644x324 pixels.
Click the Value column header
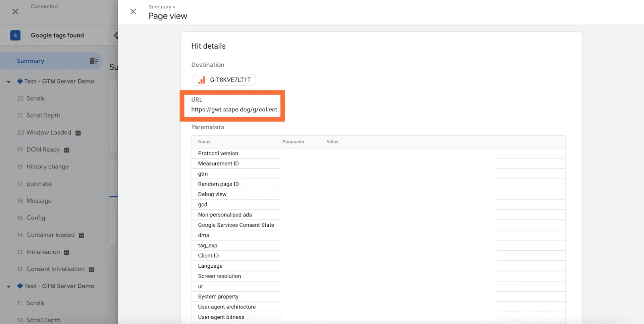(x=332, y=142)
